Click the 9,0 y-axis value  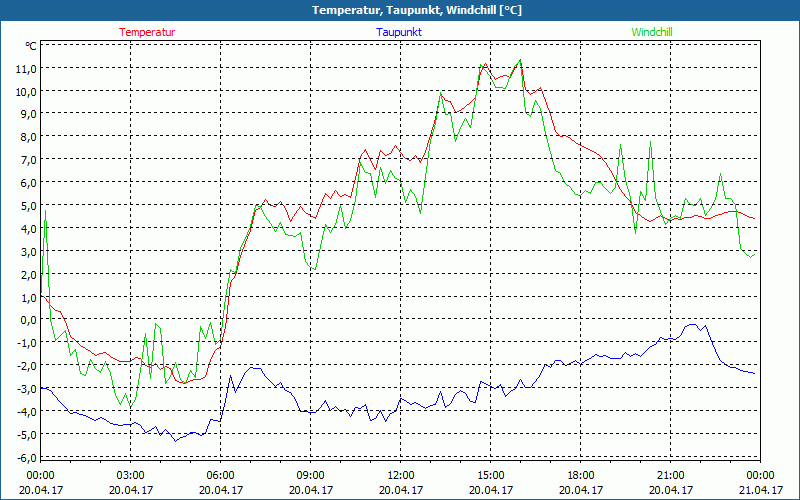(28, 113)
